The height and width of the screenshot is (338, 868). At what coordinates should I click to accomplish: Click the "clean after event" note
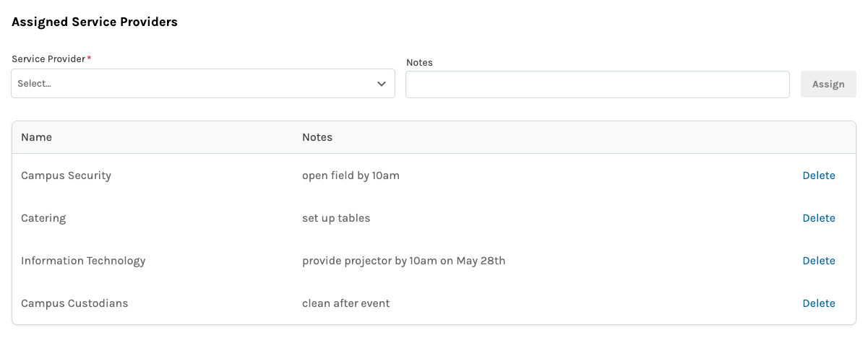tap(345, 303)
